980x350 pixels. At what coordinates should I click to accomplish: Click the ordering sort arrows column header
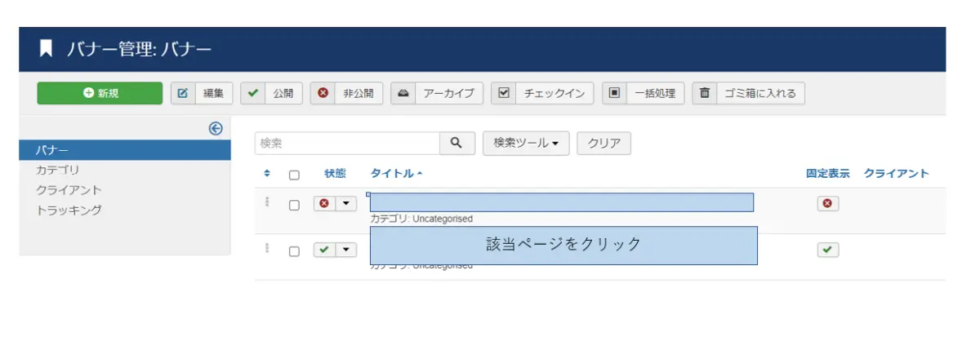coord(267,174)
